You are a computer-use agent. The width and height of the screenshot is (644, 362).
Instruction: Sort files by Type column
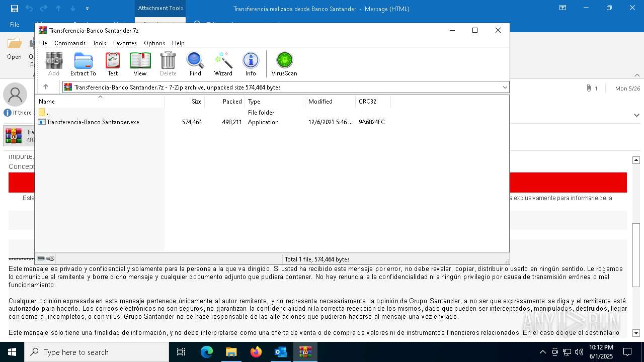[x=275, y=102]
